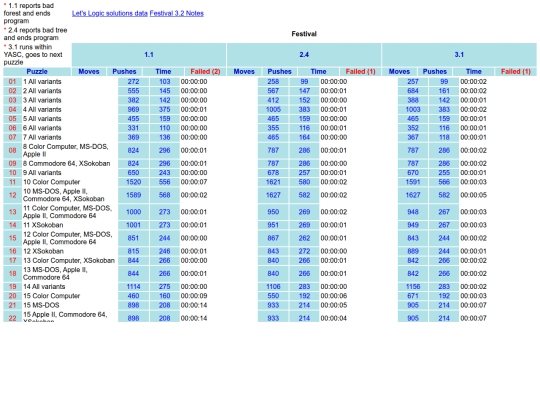Click the Time header under version 3.1
This screenshot has width=540, height=405.
tap(474, 72)
